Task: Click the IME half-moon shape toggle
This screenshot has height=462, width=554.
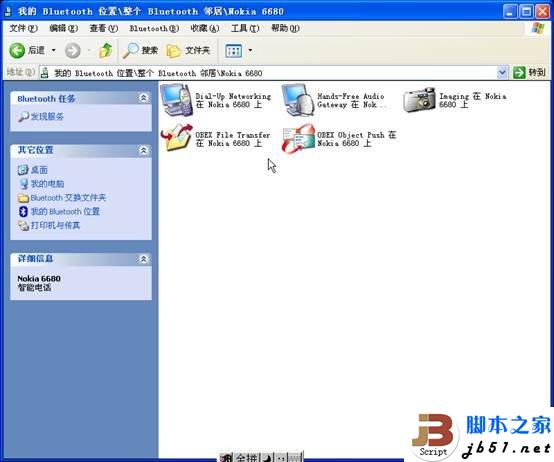Action: [x=267, y=457]
